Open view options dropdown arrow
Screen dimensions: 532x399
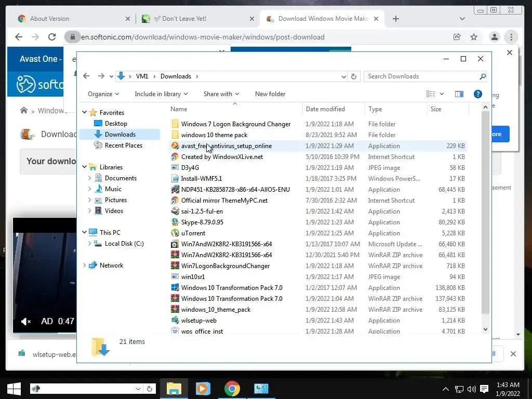(x=442, y=94)
